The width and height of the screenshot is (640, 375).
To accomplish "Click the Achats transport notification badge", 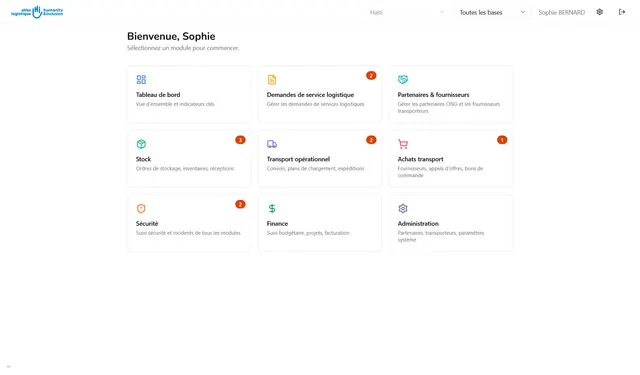I will (x=502, y=140).
